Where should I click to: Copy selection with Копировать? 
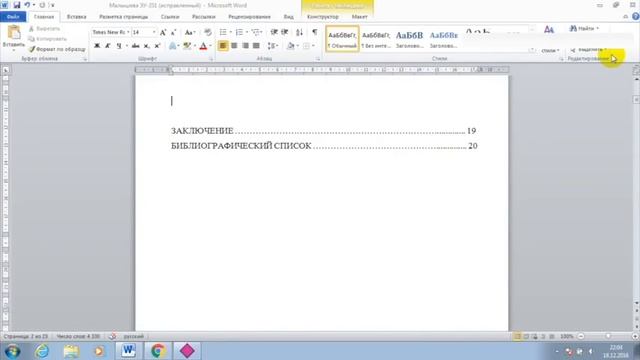click(48, 39)
